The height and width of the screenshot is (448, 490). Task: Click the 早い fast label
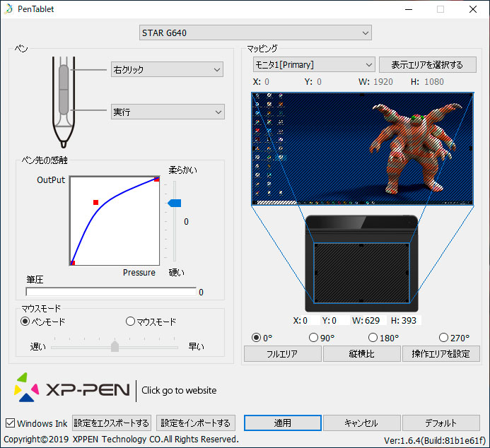pos(197,346)
